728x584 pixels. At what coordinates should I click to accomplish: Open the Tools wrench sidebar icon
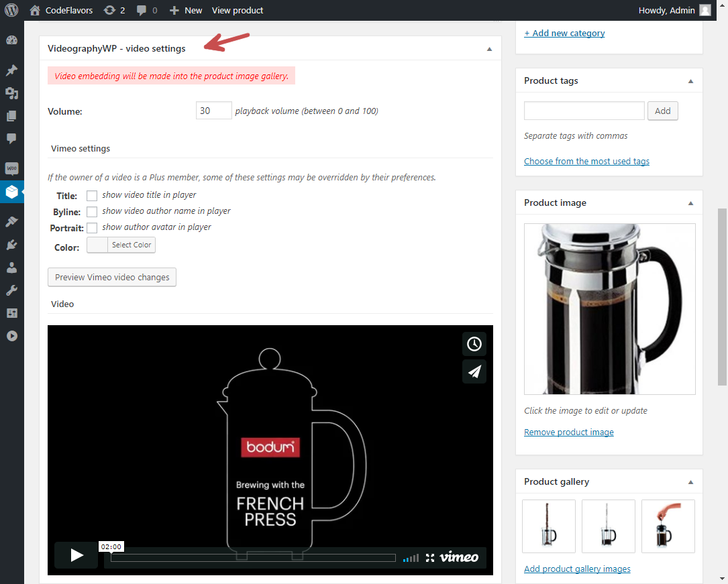pos(11,290)
